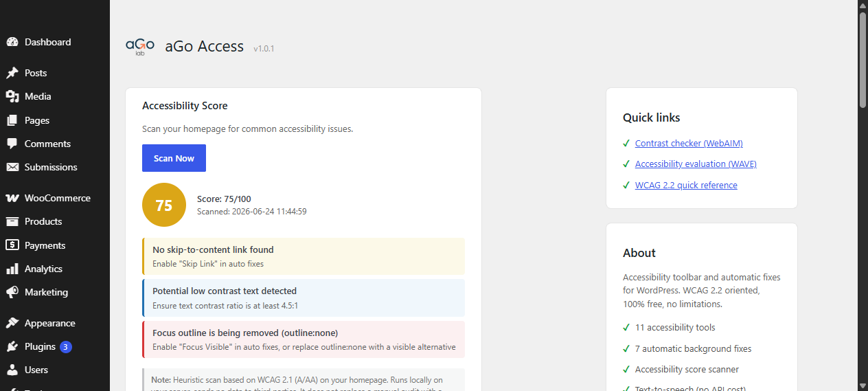Click the "Accessibility Score" heading
The height and width of the screenshot is (391, 868).
click(x=185, y=106)
